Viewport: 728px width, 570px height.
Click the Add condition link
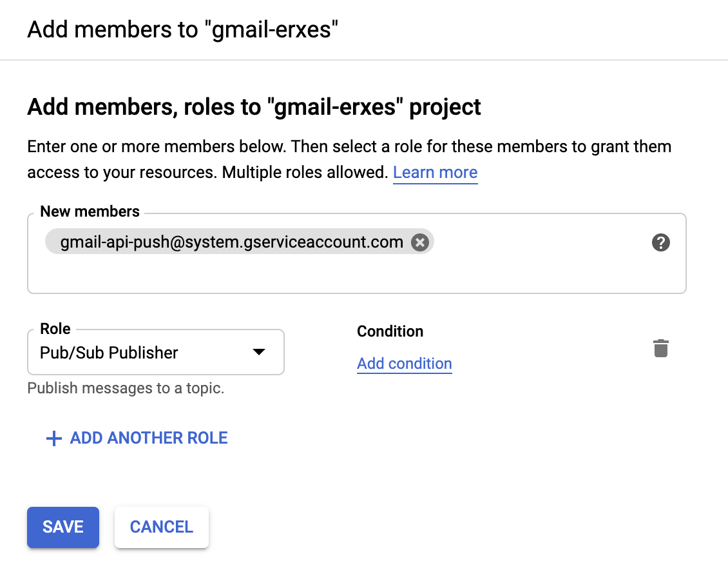pos(404,363)
